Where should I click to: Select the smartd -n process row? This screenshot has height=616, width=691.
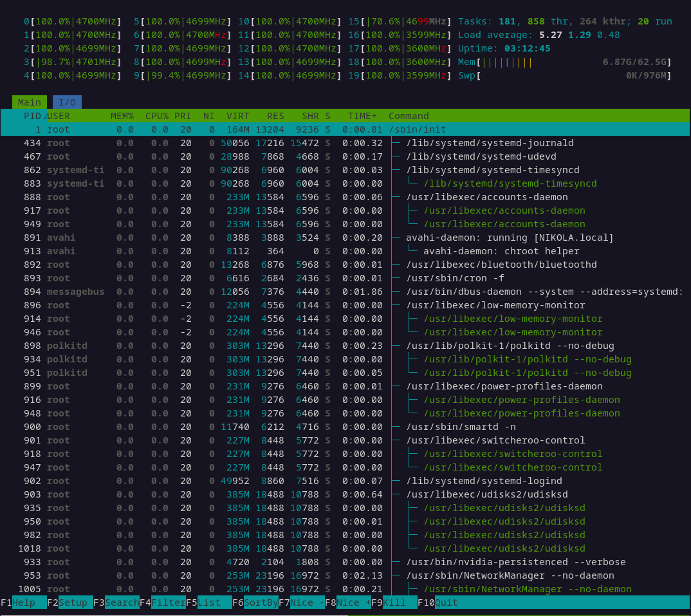tap(345, 427)
